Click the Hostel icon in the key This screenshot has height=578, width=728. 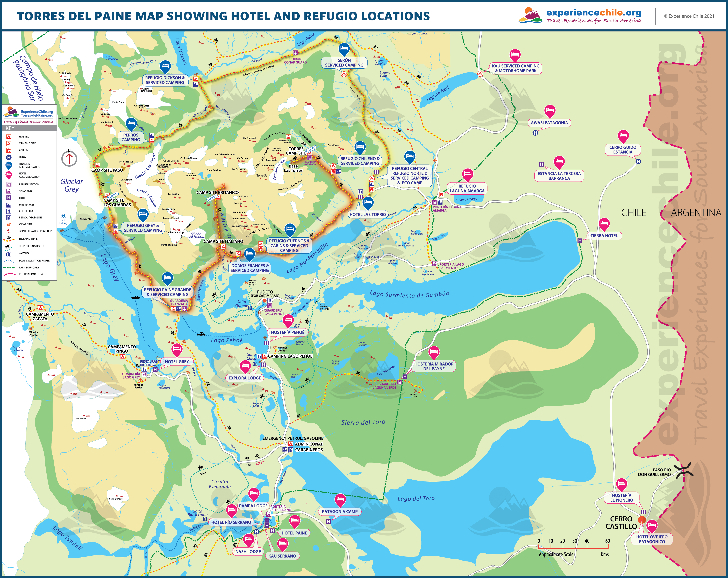(9, 137)
